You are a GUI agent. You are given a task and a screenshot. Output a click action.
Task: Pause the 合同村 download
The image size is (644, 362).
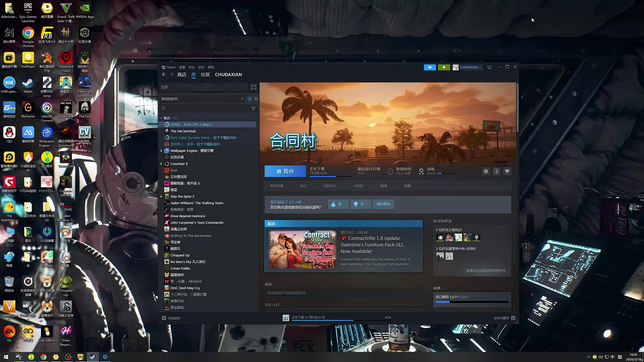coord(285,171)
